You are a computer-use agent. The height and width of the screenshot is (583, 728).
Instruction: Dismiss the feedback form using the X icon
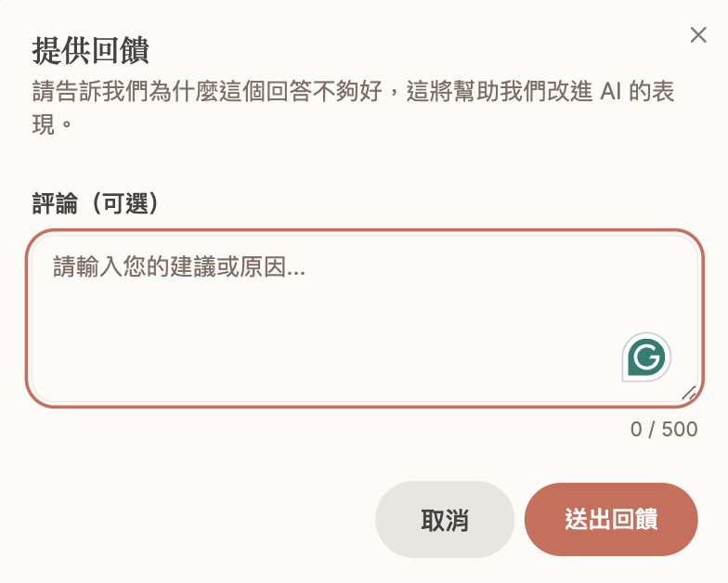pos(698,35)
